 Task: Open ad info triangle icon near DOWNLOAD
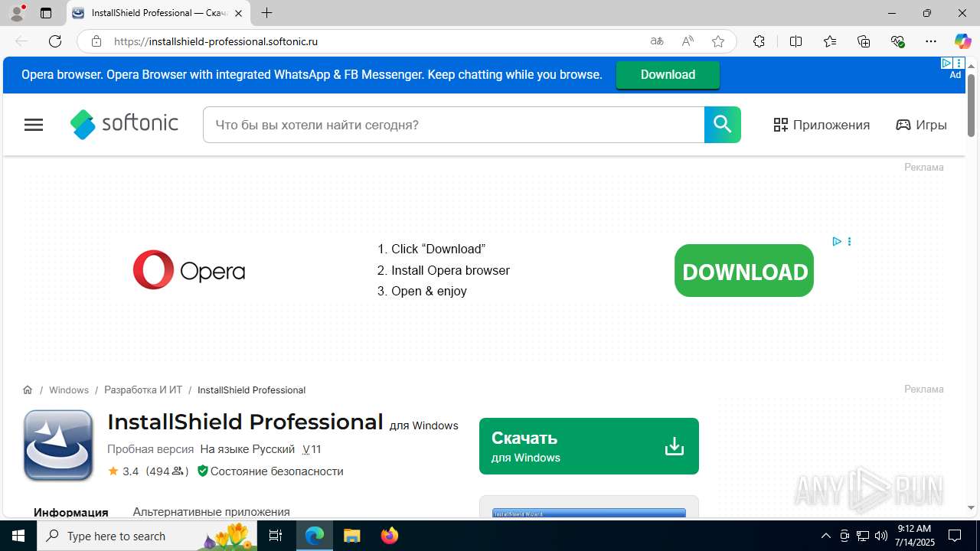coord(837,241)
